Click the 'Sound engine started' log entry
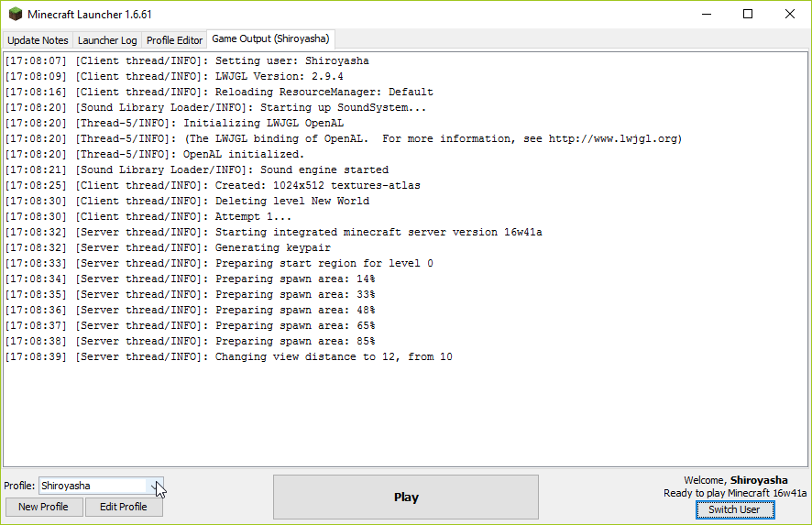This screenshot has height=525, width=812. (324, 170)
